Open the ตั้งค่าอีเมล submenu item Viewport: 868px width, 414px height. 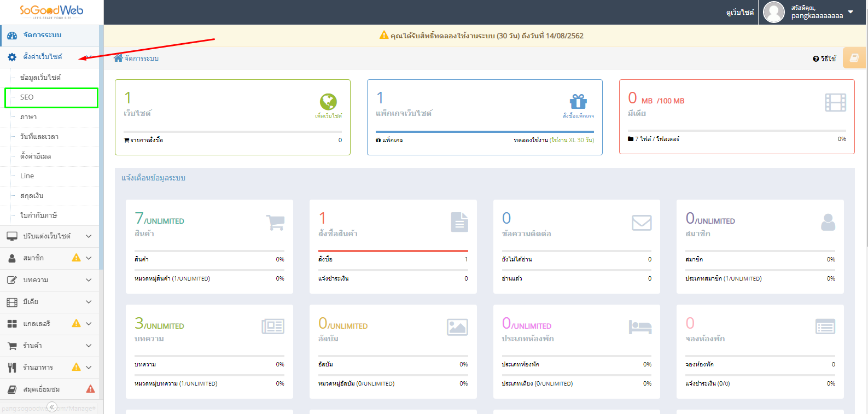(x=36, y=156)
